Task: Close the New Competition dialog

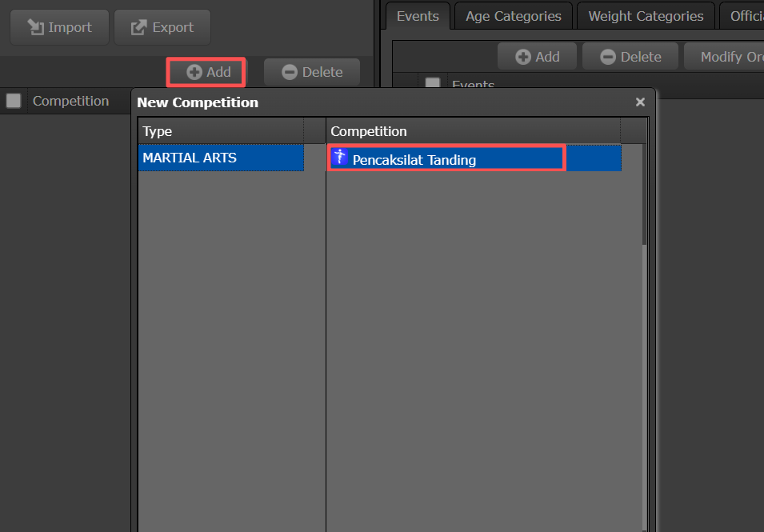Action: coord(640,102)
